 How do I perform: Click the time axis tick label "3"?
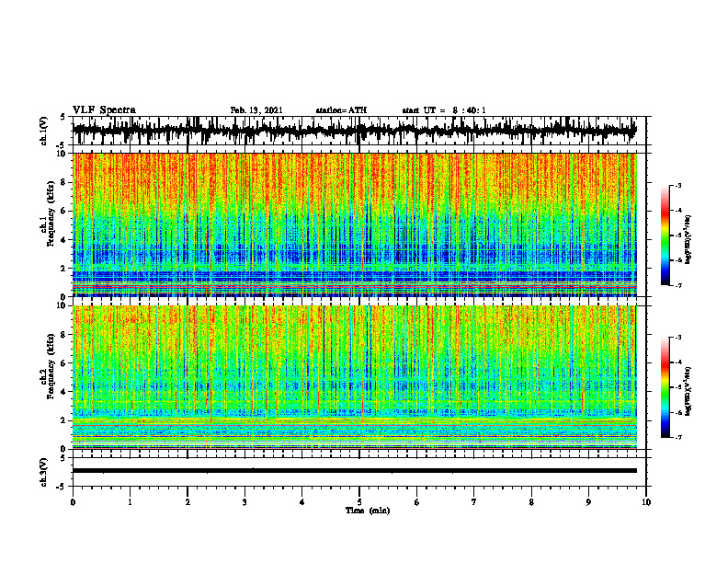245,502
